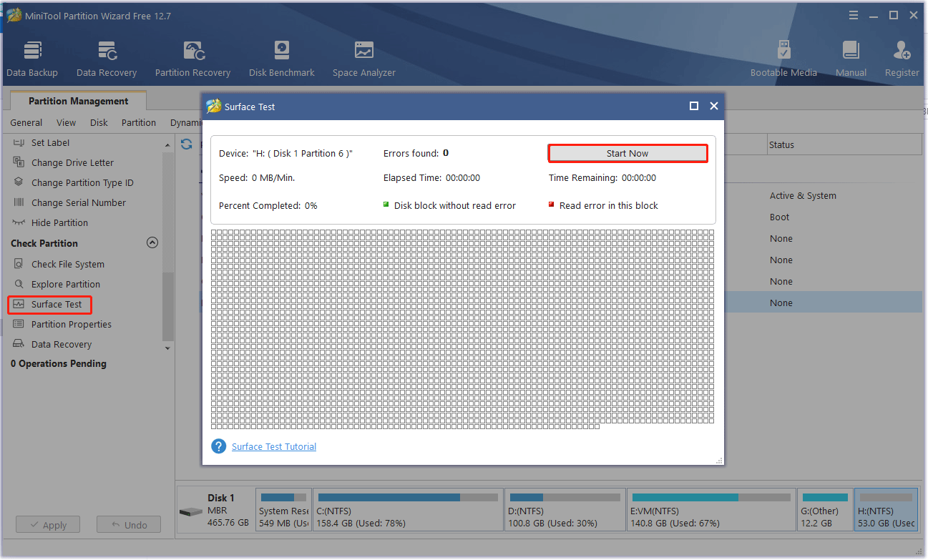
Task: Open the hamburger menu in the title bar
Action: click(x=853, y=14)
